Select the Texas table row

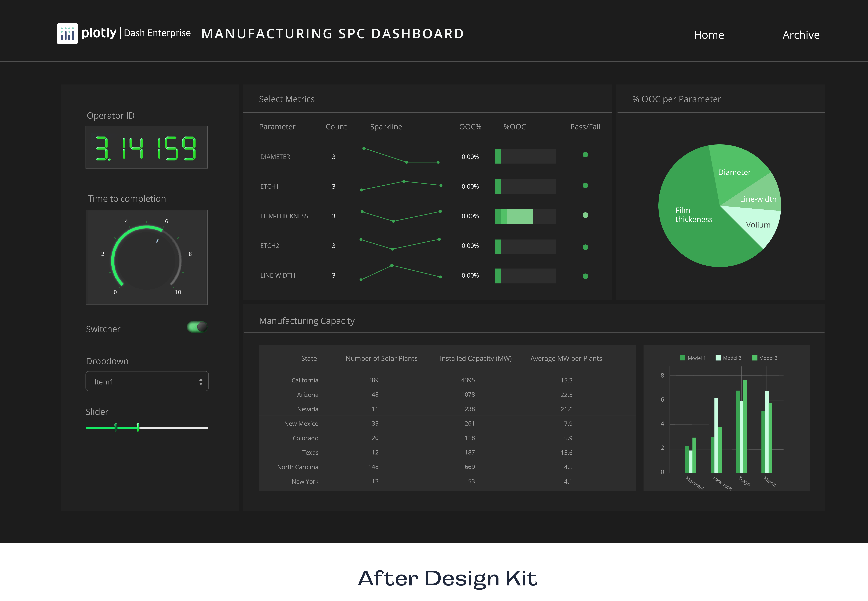(447, 451)
